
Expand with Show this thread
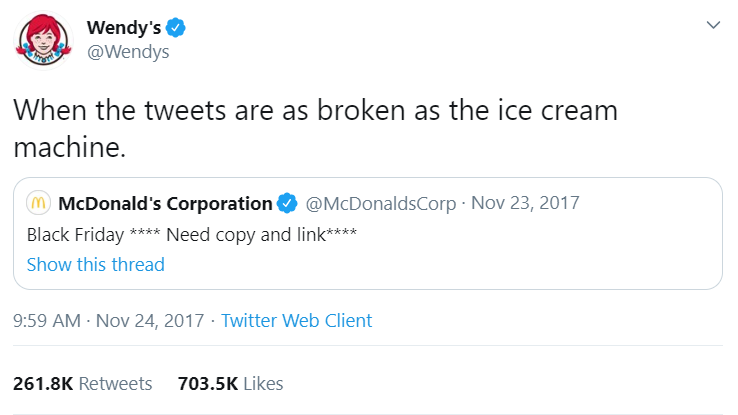click(x=95, y=265)
